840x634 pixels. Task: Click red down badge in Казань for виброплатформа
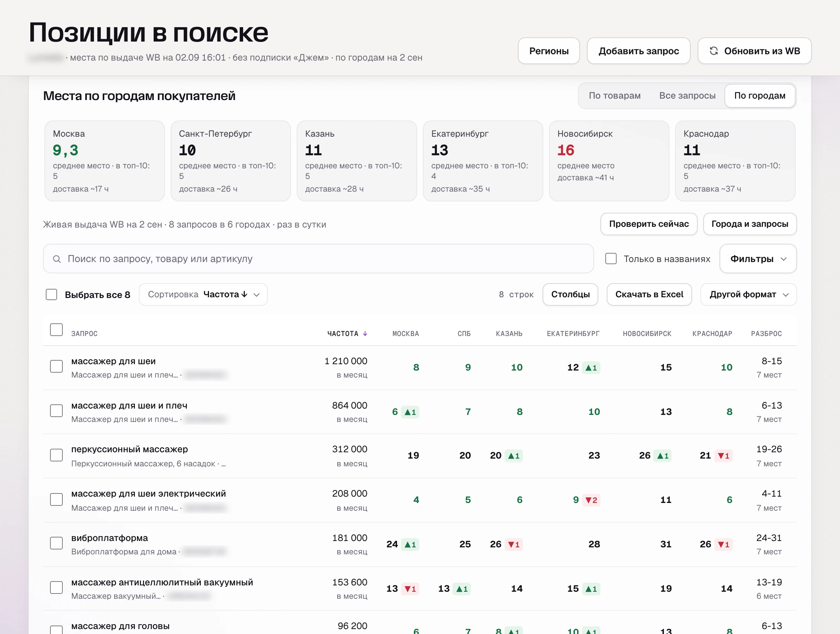[x=513, y=545]
